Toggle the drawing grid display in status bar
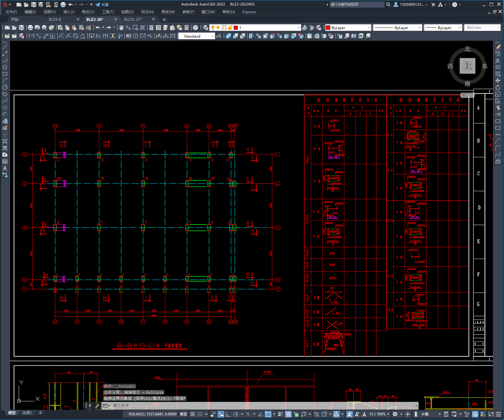Viewport: 504px width, 420px height. point(192,414)
